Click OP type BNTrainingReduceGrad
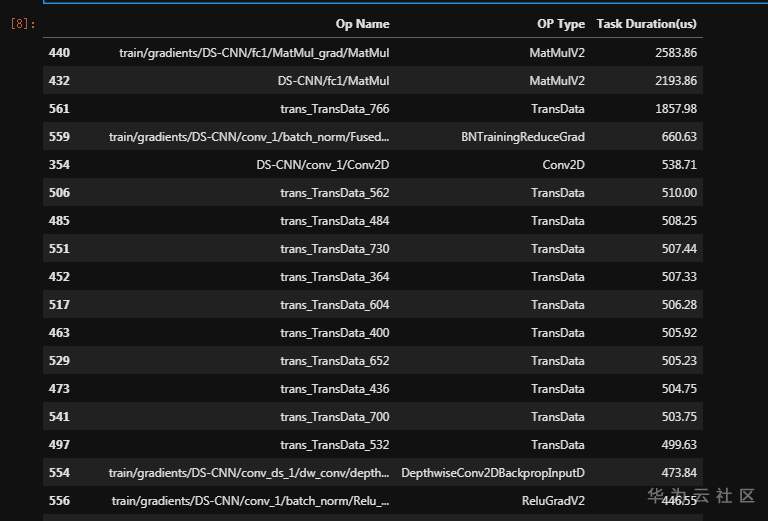 pos(523,137)
